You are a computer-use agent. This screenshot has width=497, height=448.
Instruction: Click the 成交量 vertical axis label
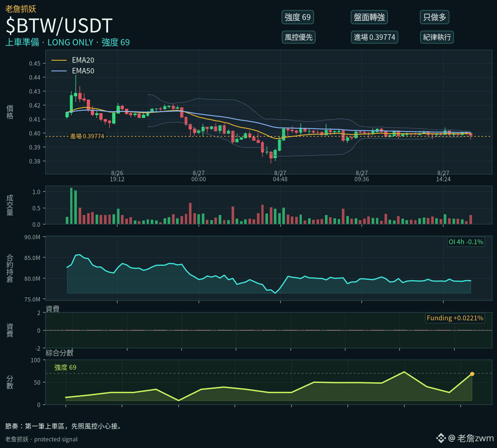point(10,205)
